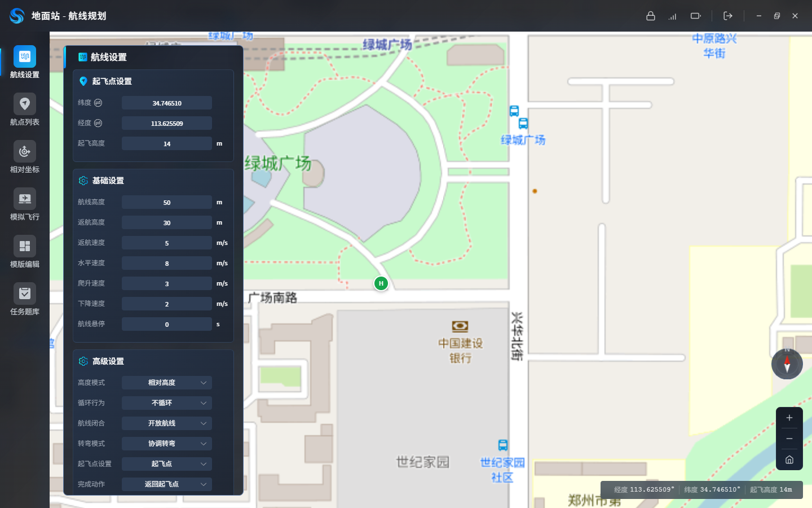Screen dimensions: 812x508
Task: Click the home reset view icon
Action: tap(789, 459)
